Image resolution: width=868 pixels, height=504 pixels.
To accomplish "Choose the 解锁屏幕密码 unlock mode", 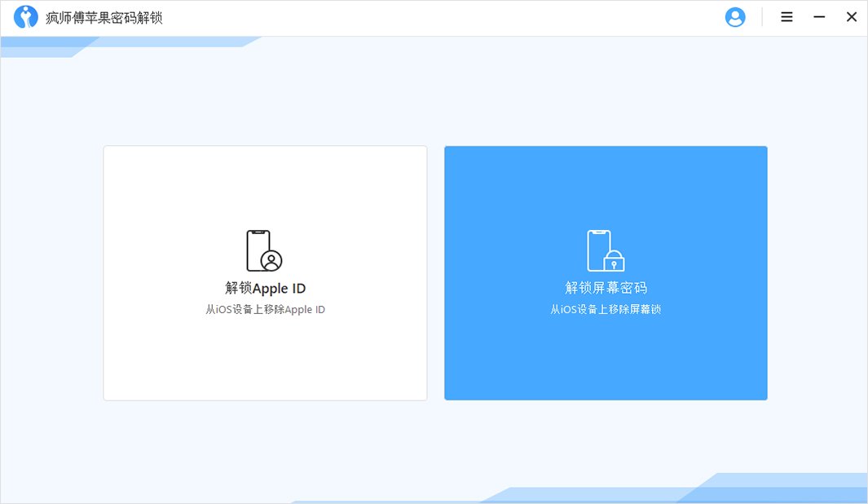I will coord(605,273).
